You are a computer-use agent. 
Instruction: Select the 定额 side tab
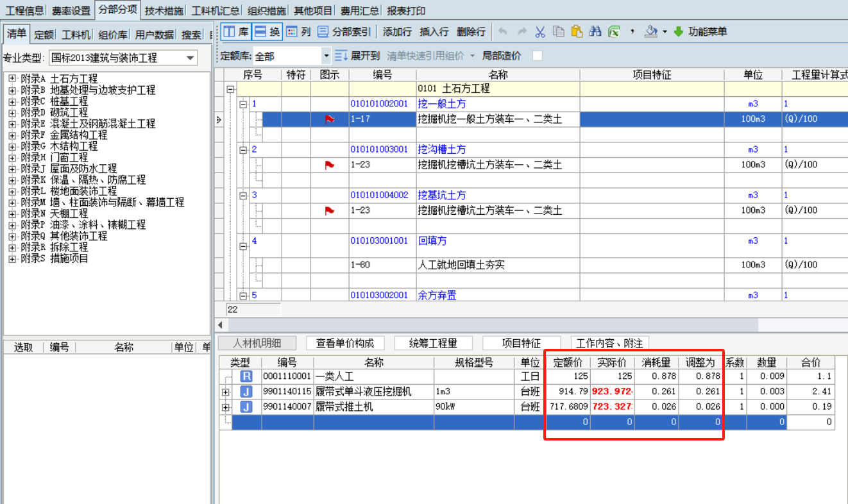tap(44, 35)
